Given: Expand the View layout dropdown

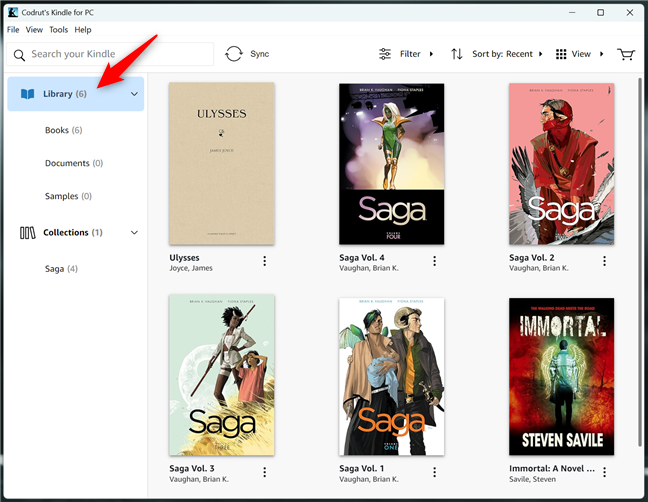Looking at the screenshot, I should pos(579,54).
